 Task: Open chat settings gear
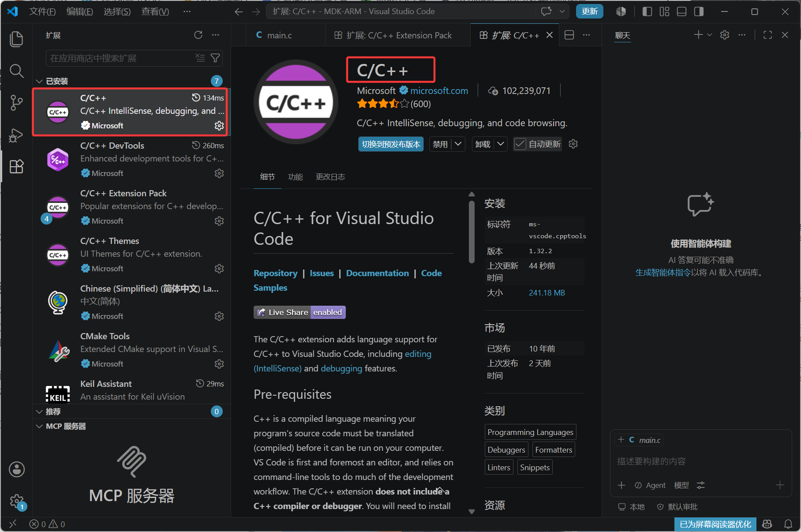pos(725,35)
